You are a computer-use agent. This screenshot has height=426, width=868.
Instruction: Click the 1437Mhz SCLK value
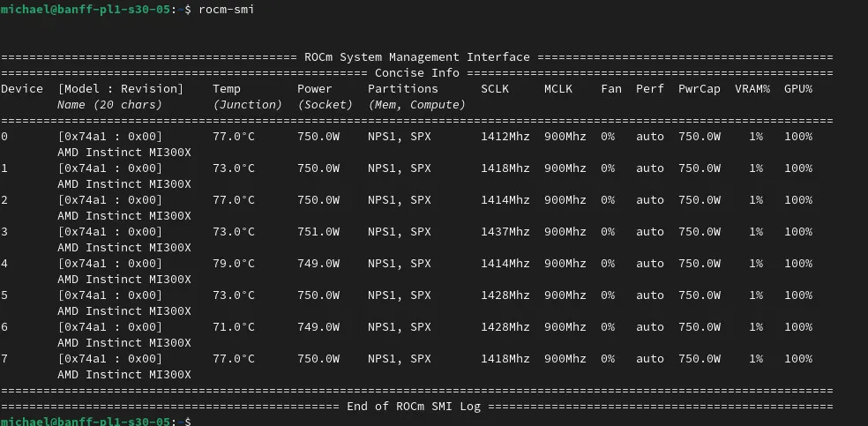click(x=505, y=232)
